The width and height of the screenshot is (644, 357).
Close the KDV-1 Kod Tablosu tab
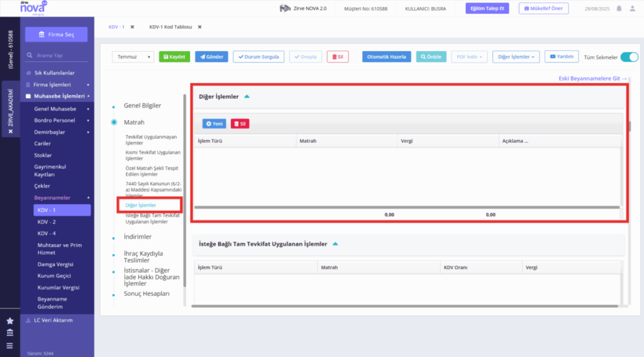click(x=199, y=27)
